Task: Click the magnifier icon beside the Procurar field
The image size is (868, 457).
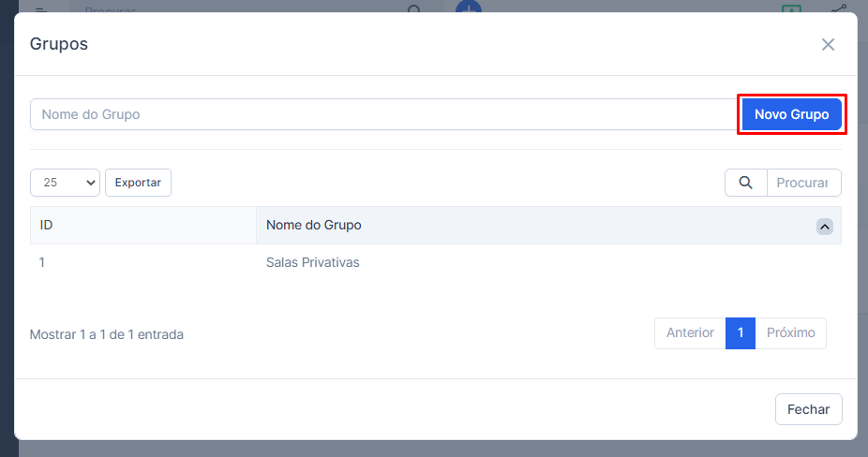Action: pyautogui.click(x=746, y=183)
